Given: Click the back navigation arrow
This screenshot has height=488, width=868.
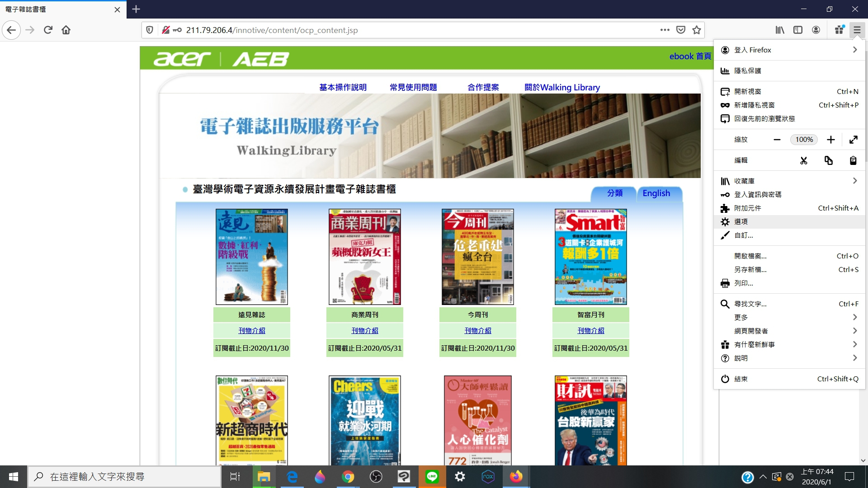Looking at the screenshot, I should coord(11,30).
